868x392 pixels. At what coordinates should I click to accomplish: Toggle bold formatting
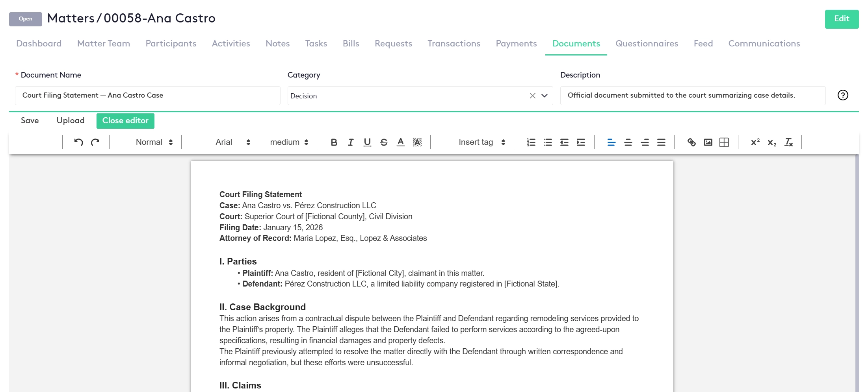(x=334, y=142)
